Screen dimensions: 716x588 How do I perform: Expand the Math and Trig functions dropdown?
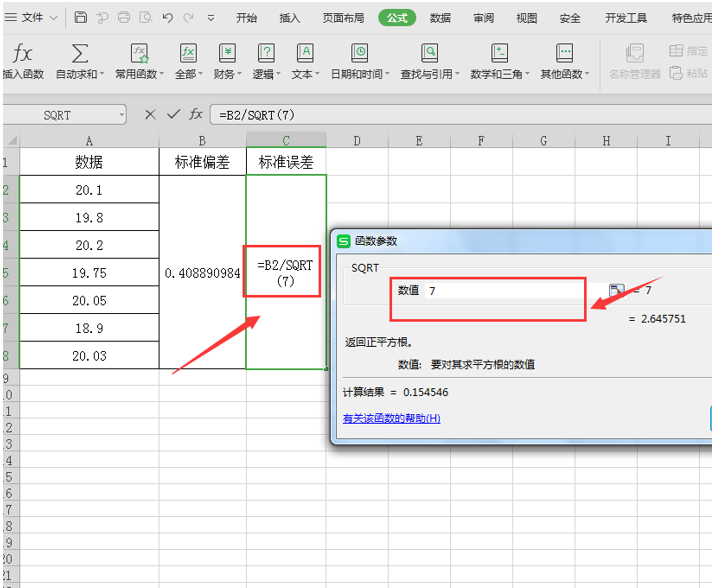coord(526,74)
